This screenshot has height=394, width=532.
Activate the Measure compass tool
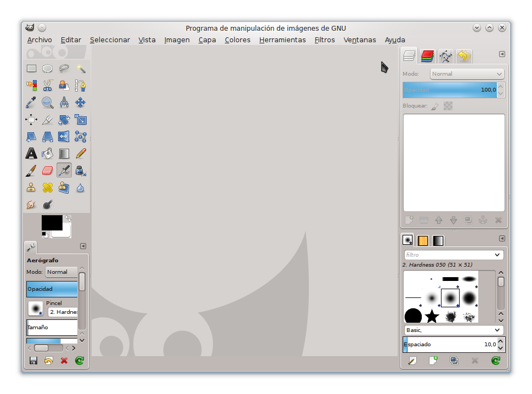click(64, 102)
